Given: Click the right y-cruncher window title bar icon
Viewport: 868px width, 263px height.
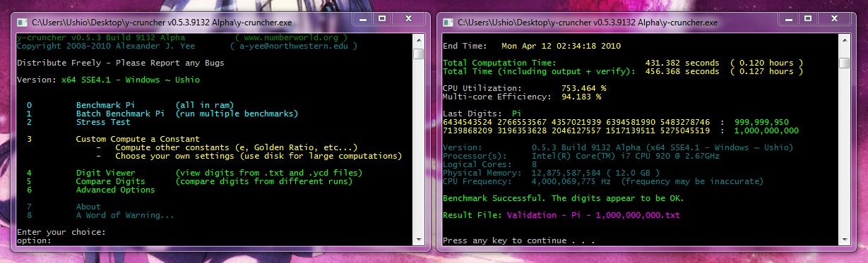Looking at the screenshot, I should (x=448, y=23).
